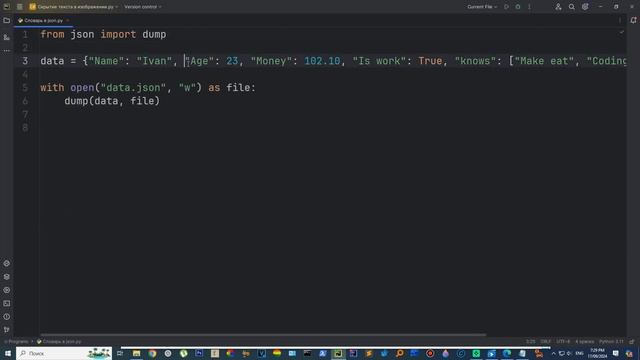Open the Problems tool window
This screenshot has height=360, width=640.
[7, 317]
